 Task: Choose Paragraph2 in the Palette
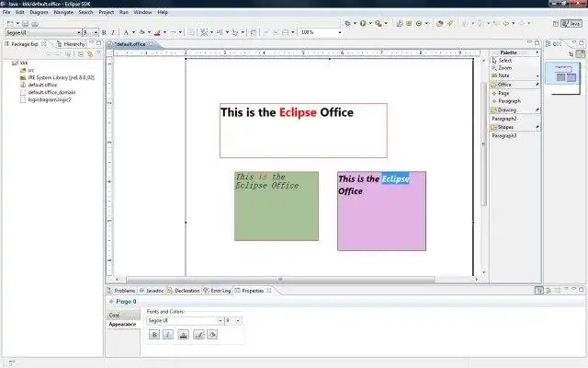pyautogui.click(x=504, y=119)
